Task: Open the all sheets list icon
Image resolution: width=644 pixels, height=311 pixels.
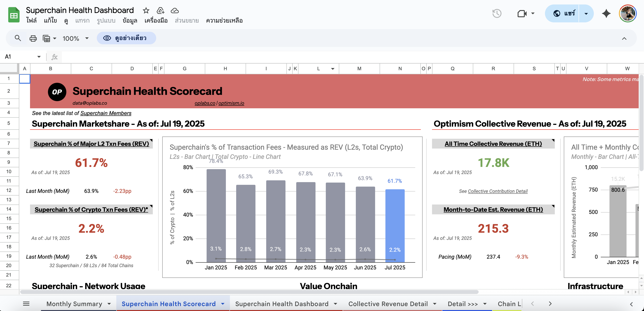Action: click(26, 304)
